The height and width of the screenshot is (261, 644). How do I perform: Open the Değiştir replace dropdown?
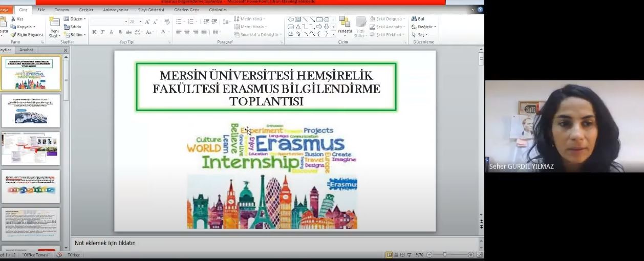click(425, 27)
